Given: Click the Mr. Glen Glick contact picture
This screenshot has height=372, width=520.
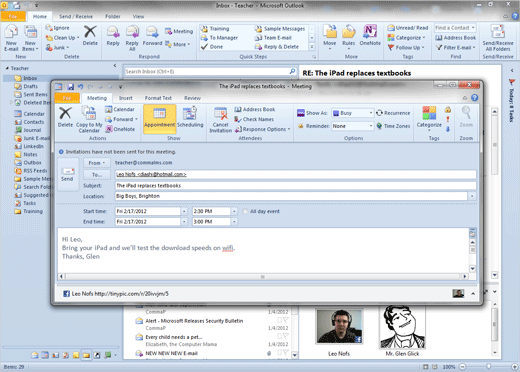Looking at the screenshot, I should tap(402, 328).
